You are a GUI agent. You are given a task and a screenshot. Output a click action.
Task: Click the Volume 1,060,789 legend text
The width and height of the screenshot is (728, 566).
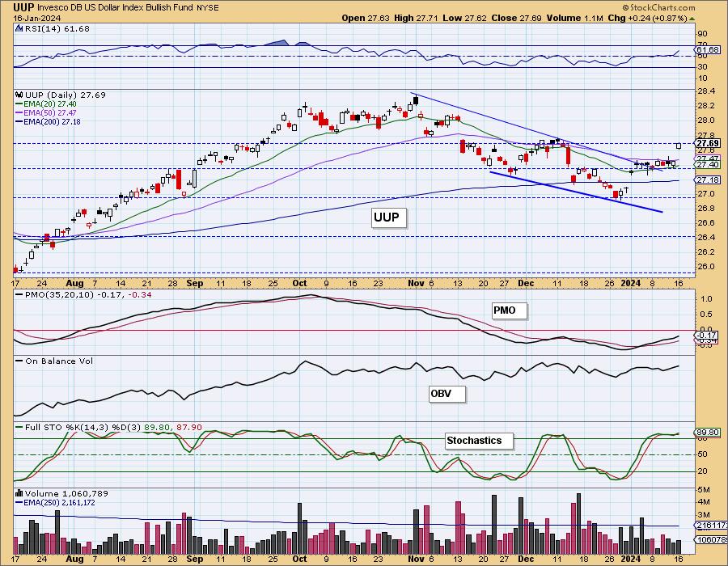[x=68, y=493]
